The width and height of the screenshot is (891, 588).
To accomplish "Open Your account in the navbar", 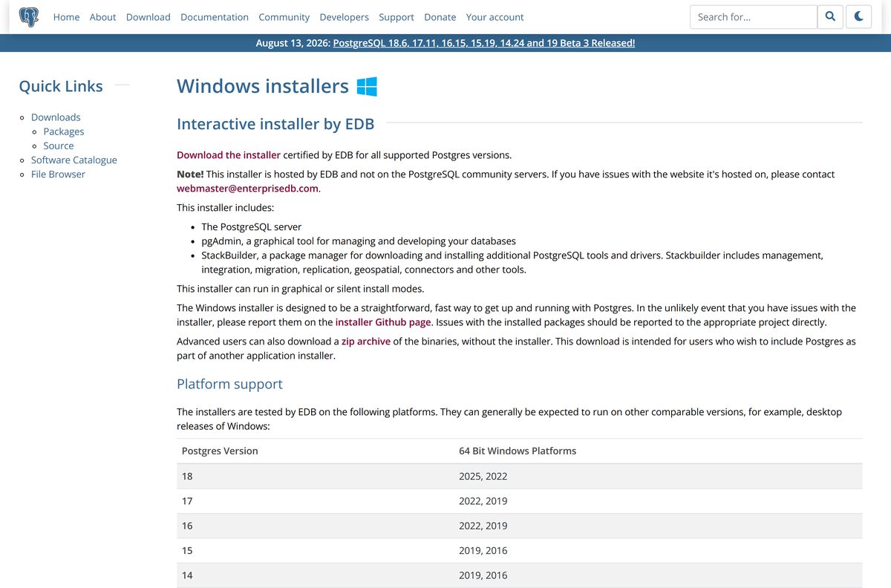I will 495,17.
